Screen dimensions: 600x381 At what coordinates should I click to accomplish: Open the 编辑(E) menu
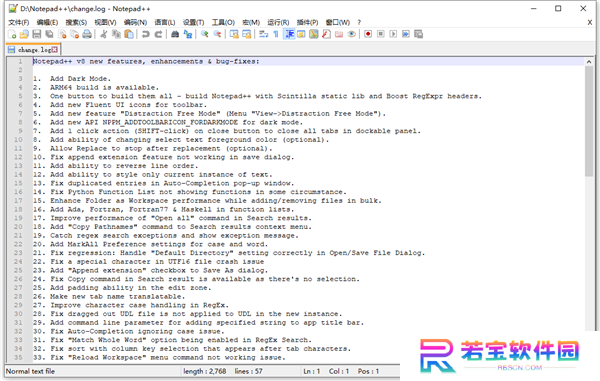point(47,22)
